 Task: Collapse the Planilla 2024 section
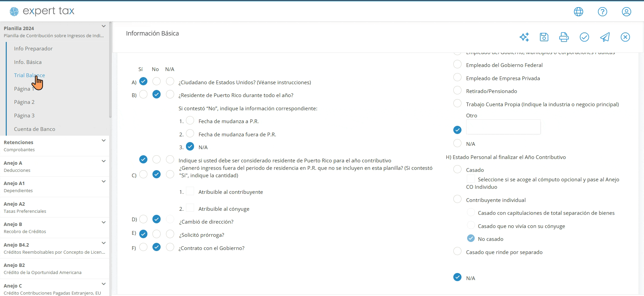[103, 26]
